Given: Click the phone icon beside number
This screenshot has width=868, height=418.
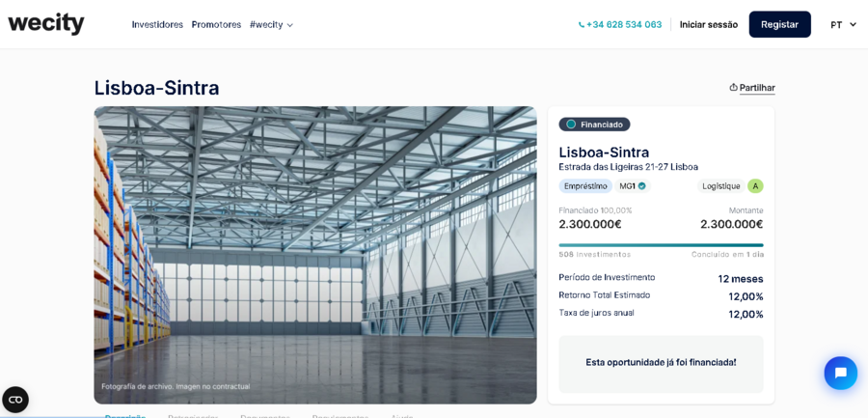Looking at the screenshot, I should (582, 25).
